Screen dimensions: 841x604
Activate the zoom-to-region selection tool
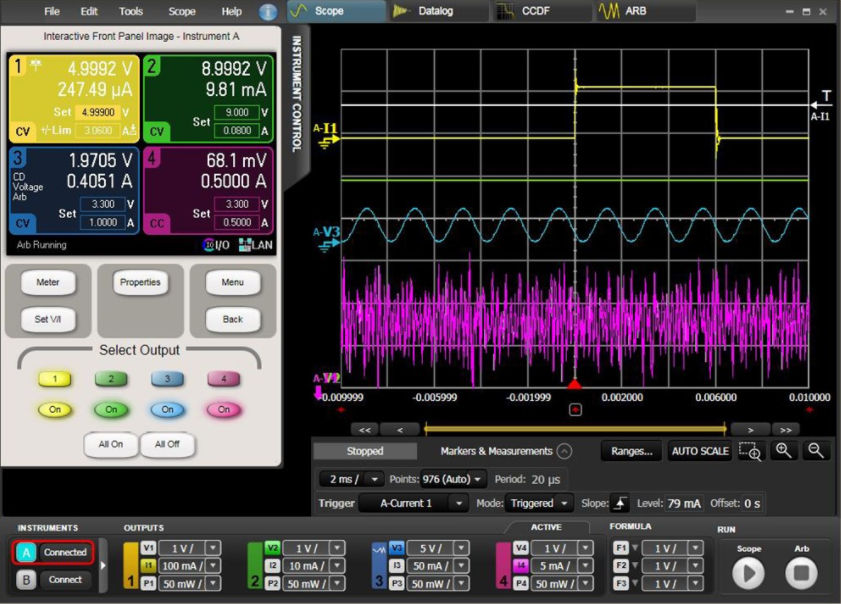click(x=751, y=451)
